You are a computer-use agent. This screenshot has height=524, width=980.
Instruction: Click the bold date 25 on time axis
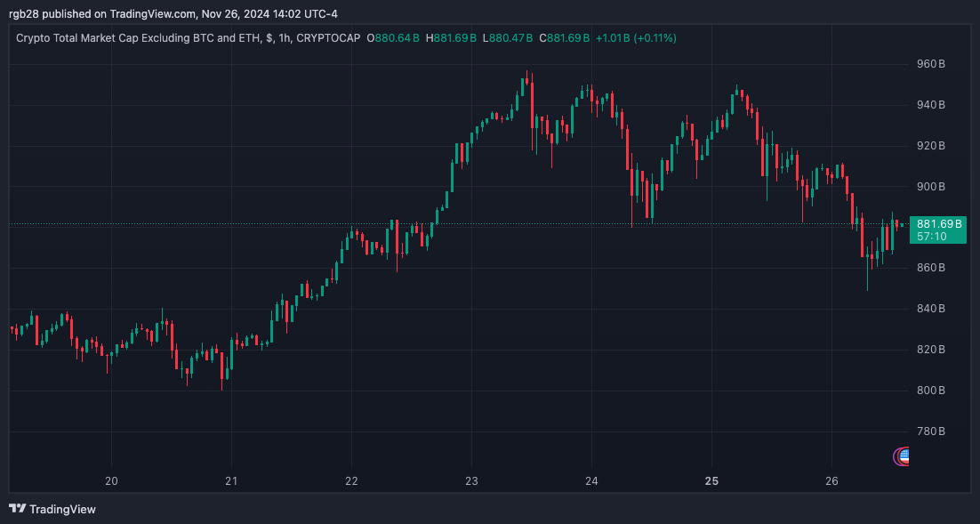(x=711, y=481)
